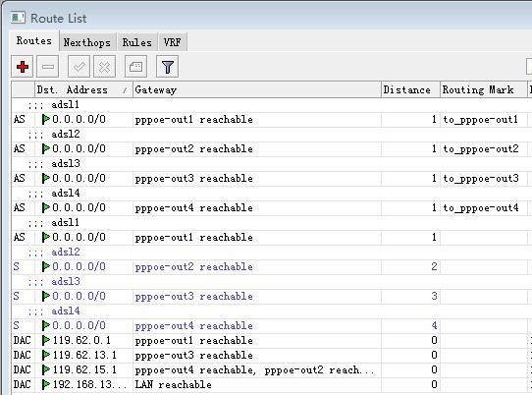Select the 119.62.15.1 DAC route row

272,369
